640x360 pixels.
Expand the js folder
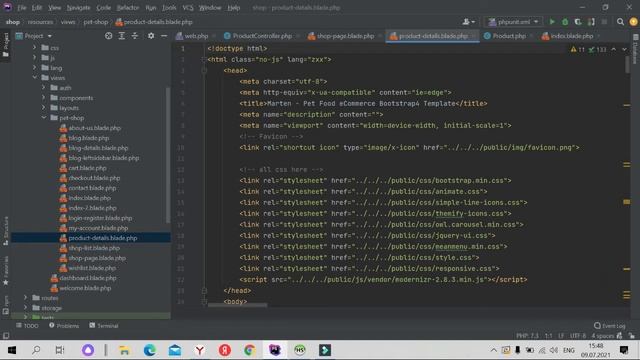click(35, 58)
